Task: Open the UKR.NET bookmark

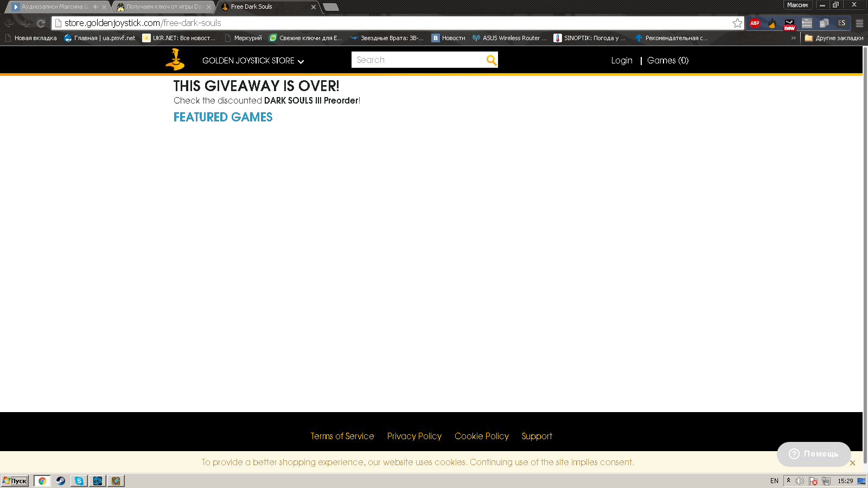Action: click(179, 38)
